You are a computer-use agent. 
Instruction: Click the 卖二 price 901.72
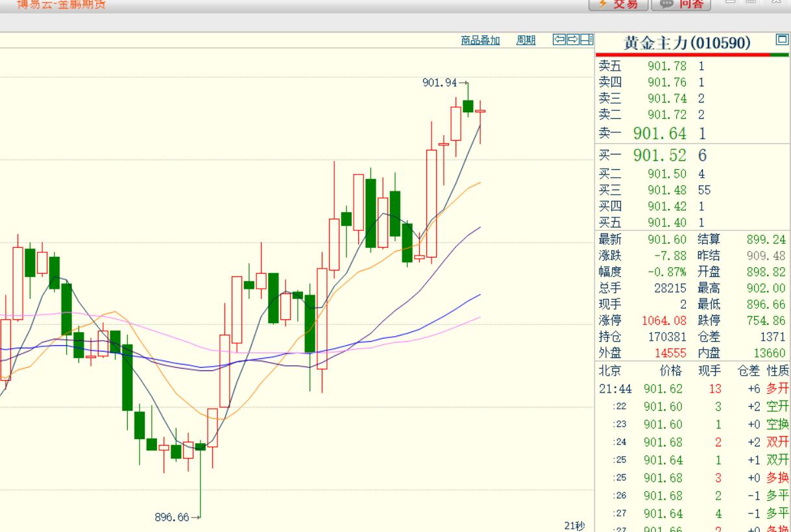pyautogui.click(x=666, y=115)
